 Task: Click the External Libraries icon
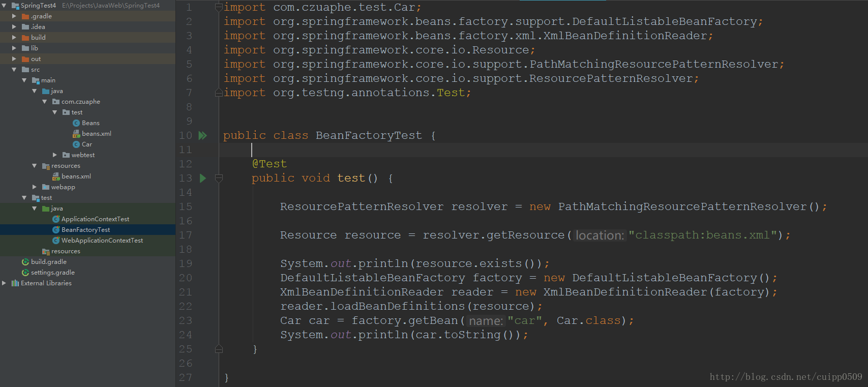point(15,283)
